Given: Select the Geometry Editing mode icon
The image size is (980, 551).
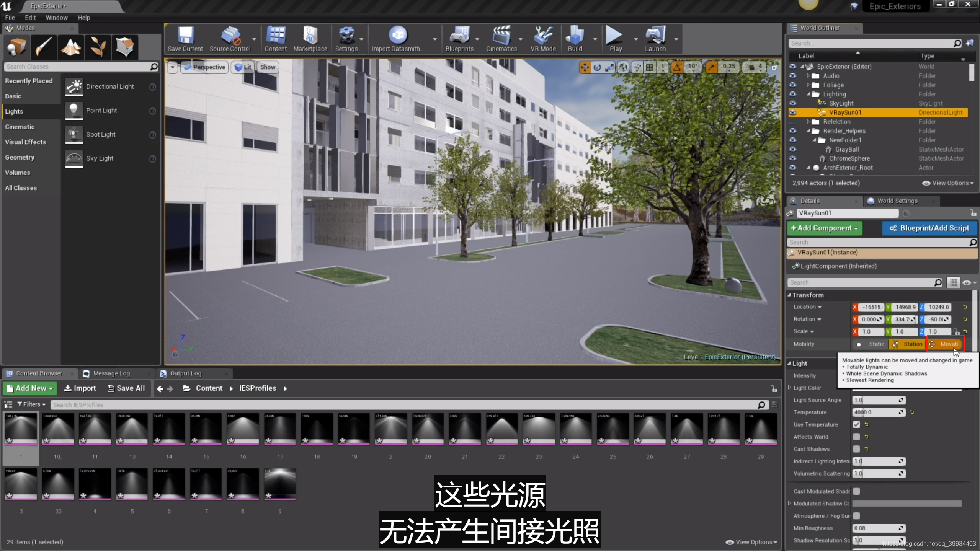Looking at the screenshot, I should [x=125, y=47].
